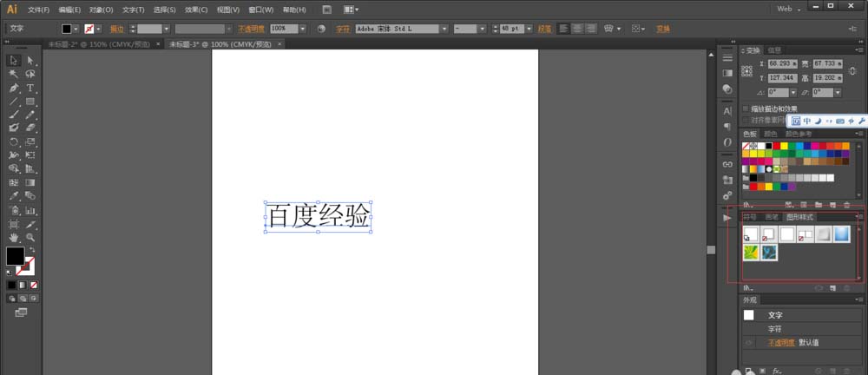Pick the yellow swatch in top row
868x375 pixels.
pyautogui.click(x=785, y=146)
